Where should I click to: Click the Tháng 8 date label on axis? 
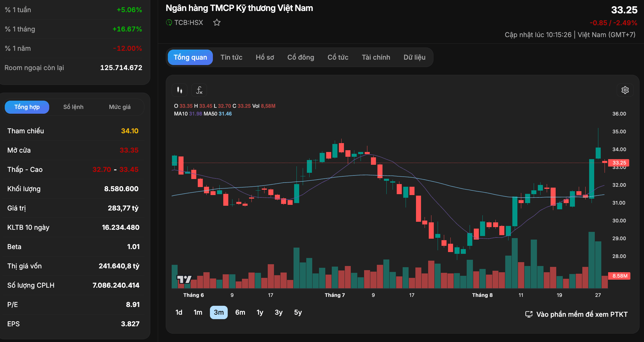point(482,295)
